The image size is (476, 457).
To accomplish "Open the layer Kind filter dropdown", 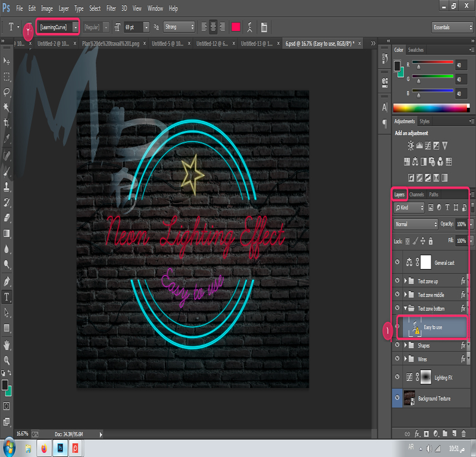I will (x=409, y=208).
